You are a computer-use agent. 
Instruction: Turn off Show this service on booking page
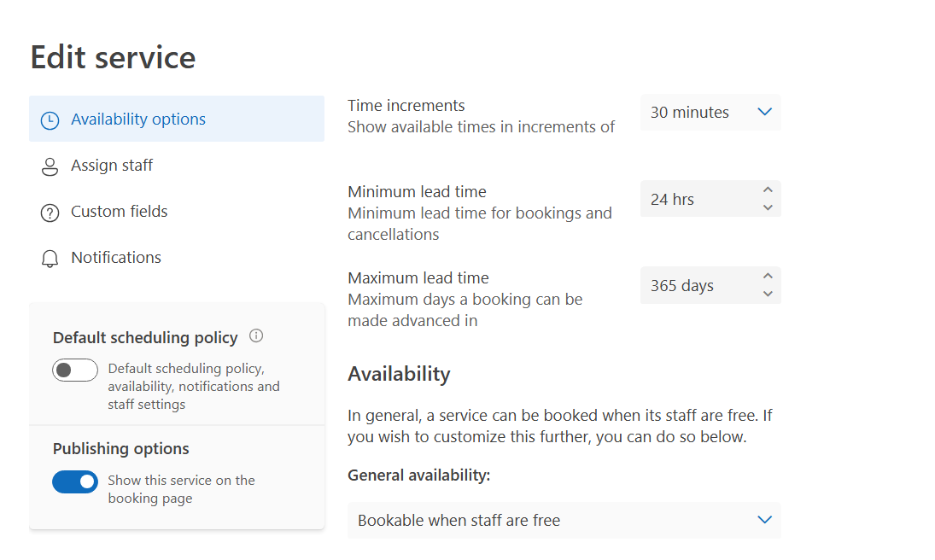(75, 481)
